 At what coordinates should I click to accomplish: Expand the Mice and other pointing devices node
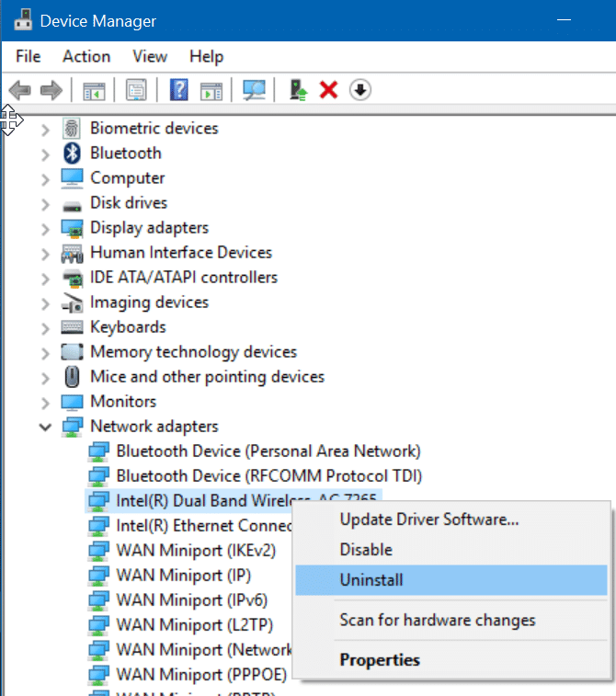coord(45,378)
